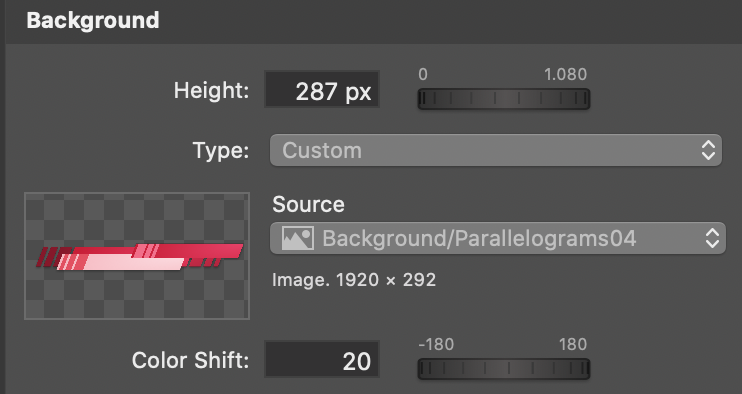Click the Height dial slider
The image size is (742, 394).
(x=504, y=99)
